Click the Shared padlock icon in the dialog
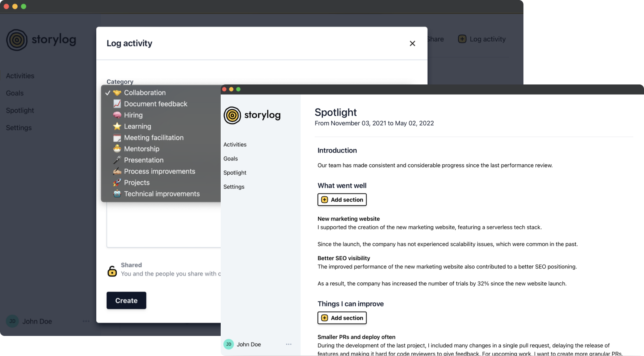644x356 pixels. (112, 271)
